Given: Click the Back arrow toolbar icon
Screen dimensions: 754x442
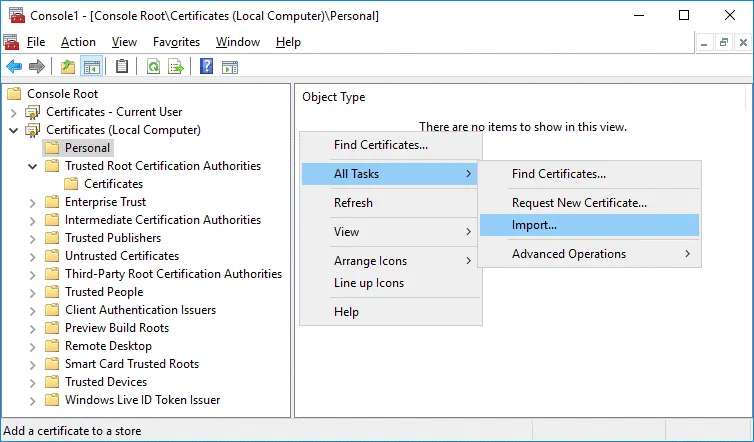Looking at the screenshot, I should 14,67.
